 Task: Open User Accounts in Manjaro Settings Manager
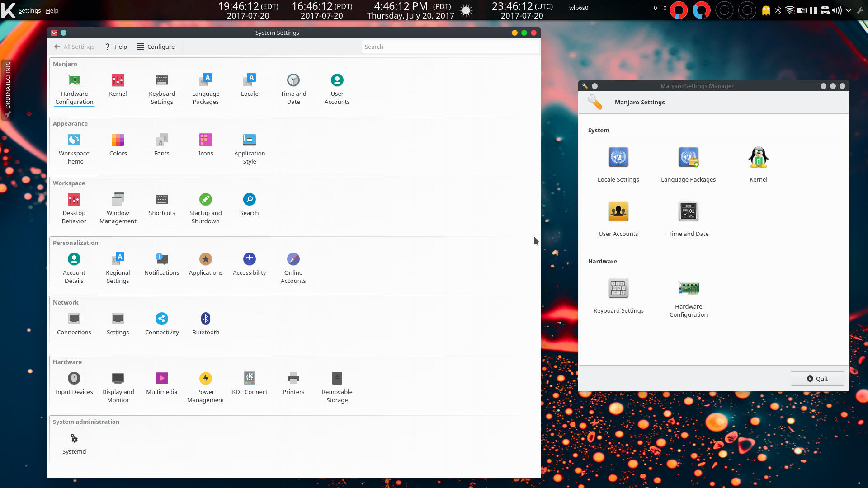618,219
